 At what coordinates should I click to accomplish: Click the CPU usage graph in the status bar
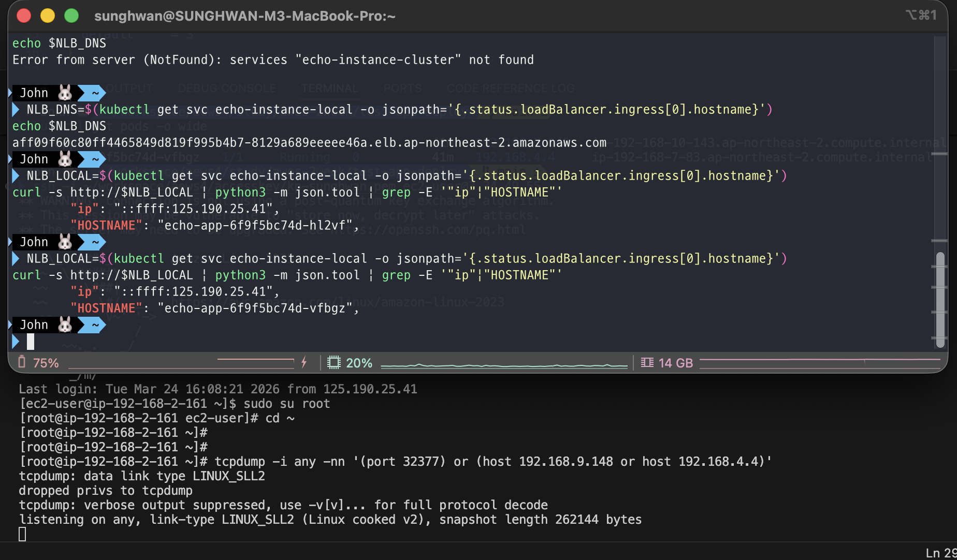504,365
